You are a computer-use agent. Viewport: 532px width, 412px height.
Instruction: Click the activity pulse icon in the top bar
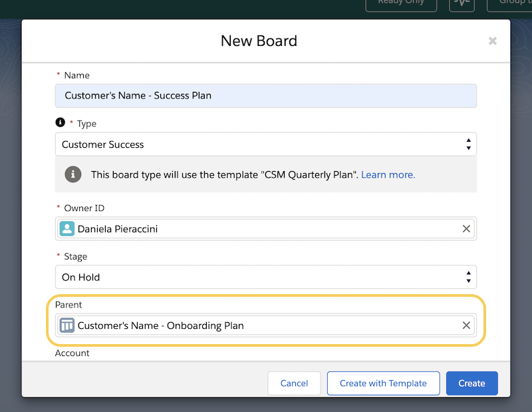(x=462, y=4)
